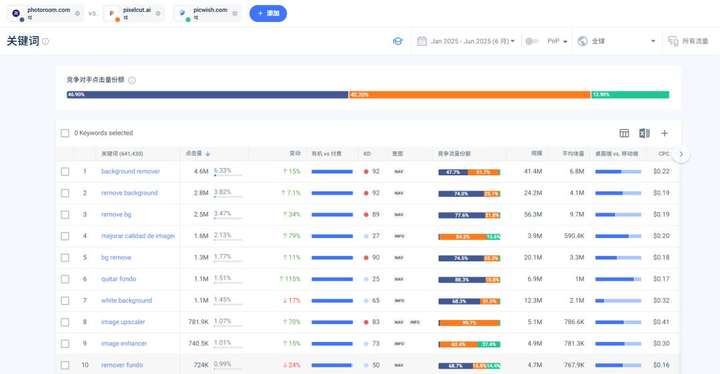
Task: Remove photoroom.com from the comparison
Action: pyautogui.click(x=77, y=13)
